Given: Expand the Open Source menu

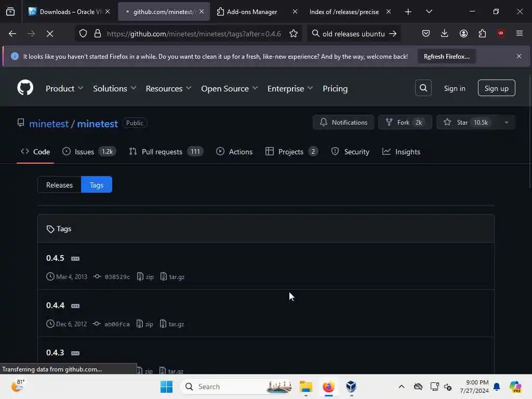Looking at the screenshot, I should coord(229,88).
